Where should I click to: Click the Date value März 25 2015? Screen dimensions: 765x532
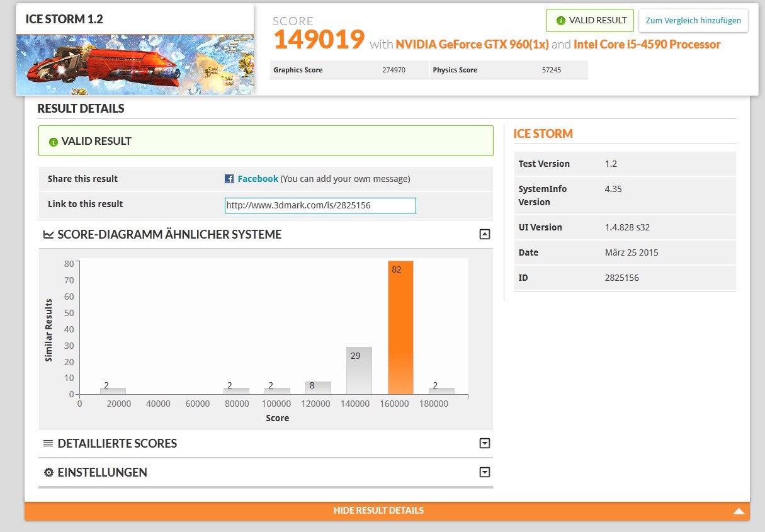[630, 252]
